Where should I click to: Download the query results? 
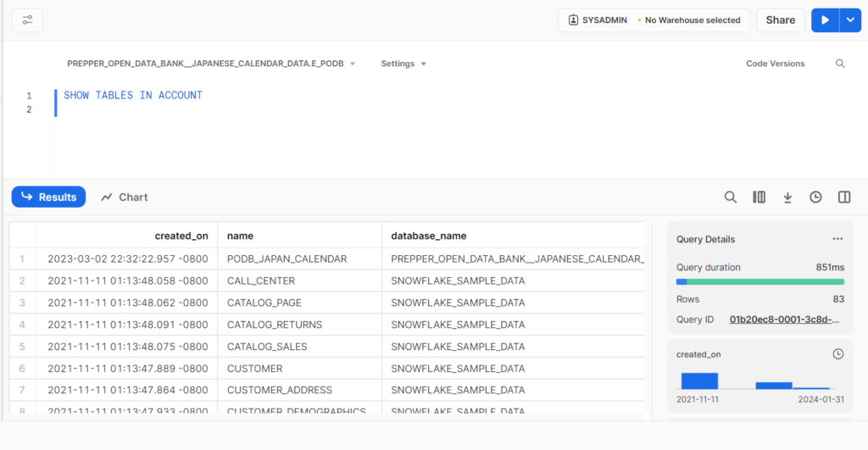click(x=787, y=197)
